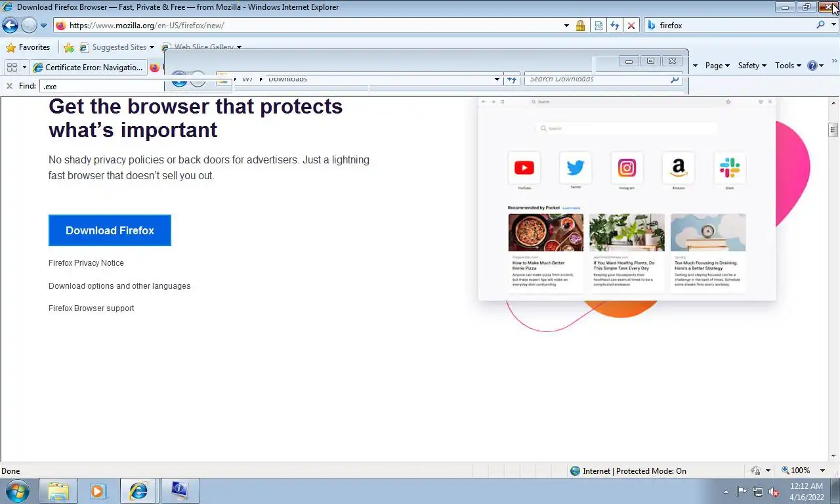The width and height of the screenshot is (840, 504).
Task: Open the tab list dropdown beside Quick Tabs
Action: [24, 67]
